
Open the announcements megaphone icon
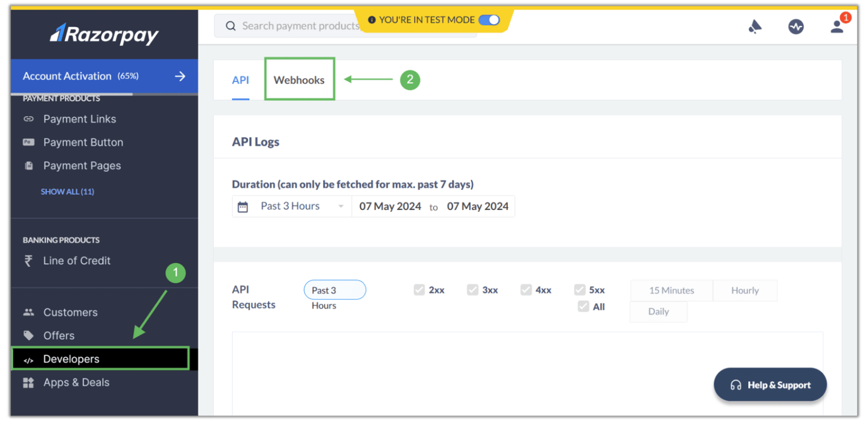(755, 26)
